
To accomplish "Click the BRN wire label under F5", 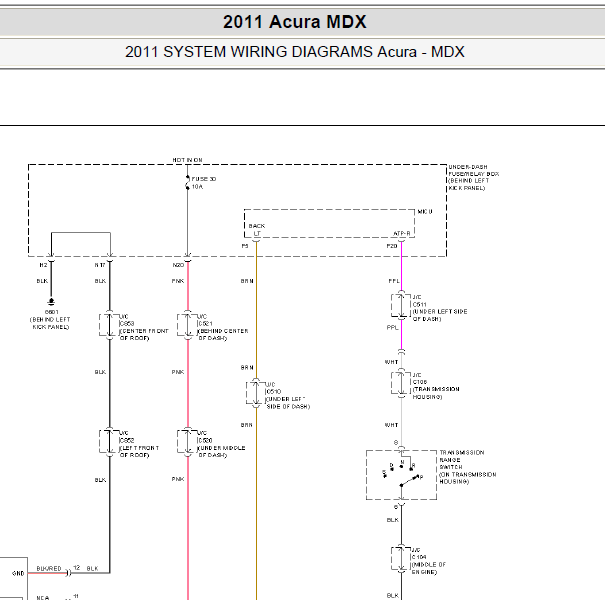I will (247, 281).
